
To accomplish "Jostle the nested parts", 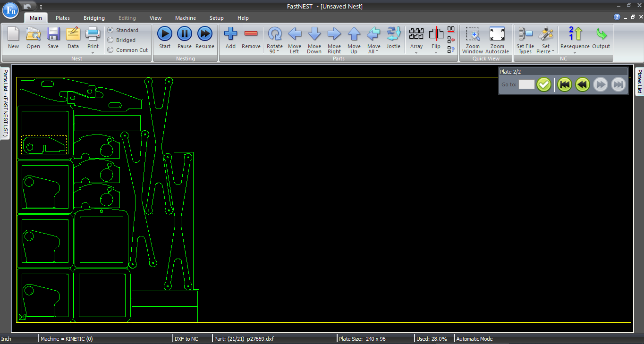I will coord(393,38).
